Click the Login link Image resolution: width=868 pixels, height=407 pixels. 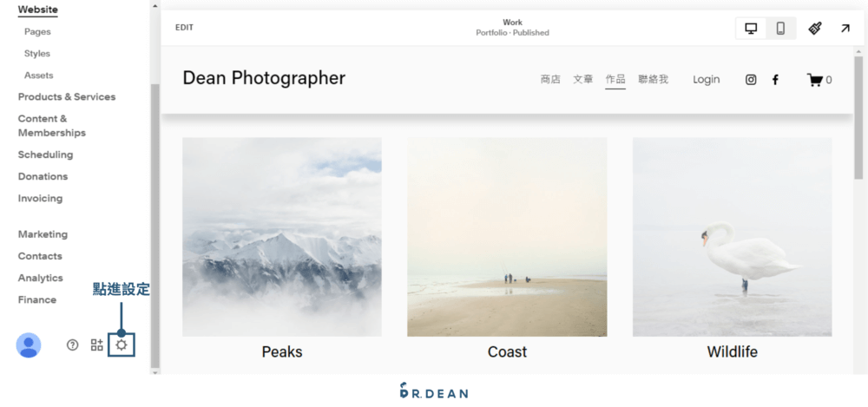(x=706, y=80)
